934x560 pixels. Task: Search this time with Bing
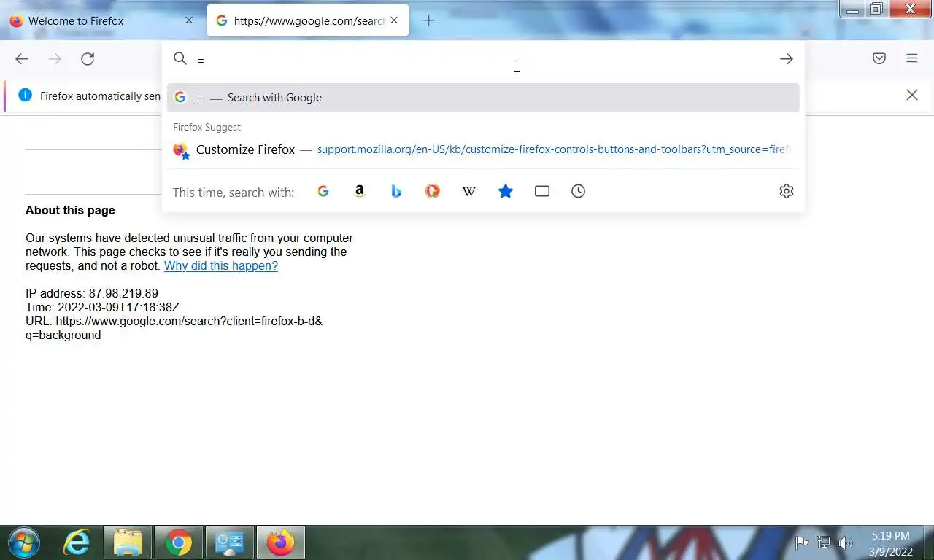click(396, 191)
